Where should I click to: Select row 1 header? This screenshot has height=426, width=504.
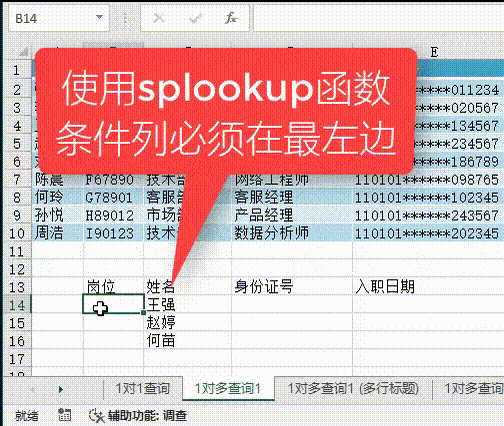tap(17, 70)
